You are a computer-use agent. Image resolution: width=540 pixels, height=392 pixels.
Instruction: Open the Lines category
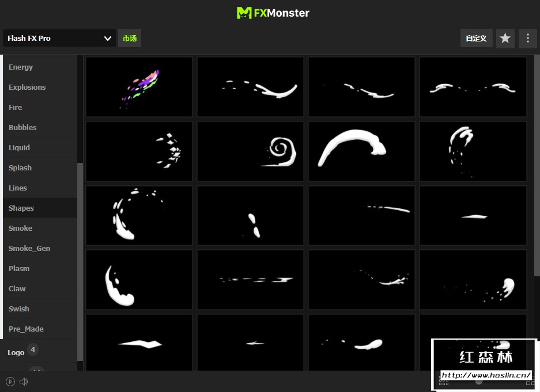pyautogui.click(x=40, y=188)
